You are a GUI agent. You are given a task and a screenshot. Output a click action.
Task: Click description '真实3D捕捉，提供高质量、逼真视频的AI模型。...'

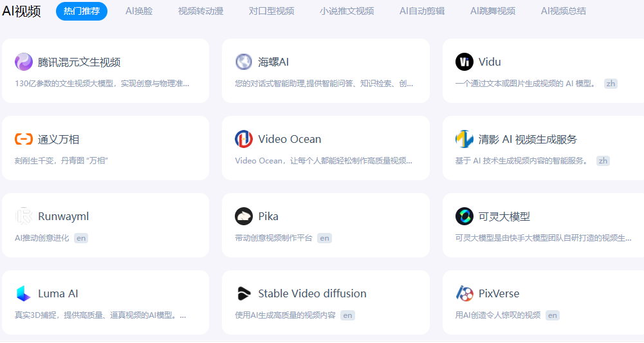(100, 315)
